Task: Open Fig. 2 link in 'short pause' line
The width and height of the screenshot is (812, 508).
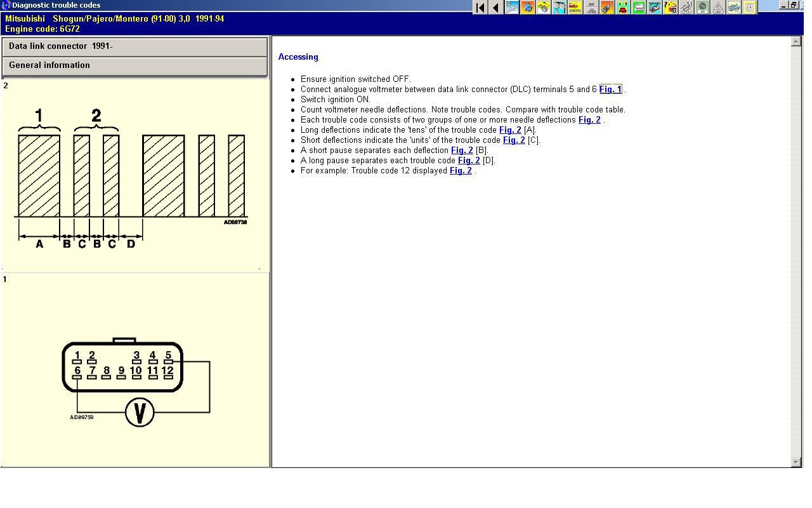Action: [462, 150]
